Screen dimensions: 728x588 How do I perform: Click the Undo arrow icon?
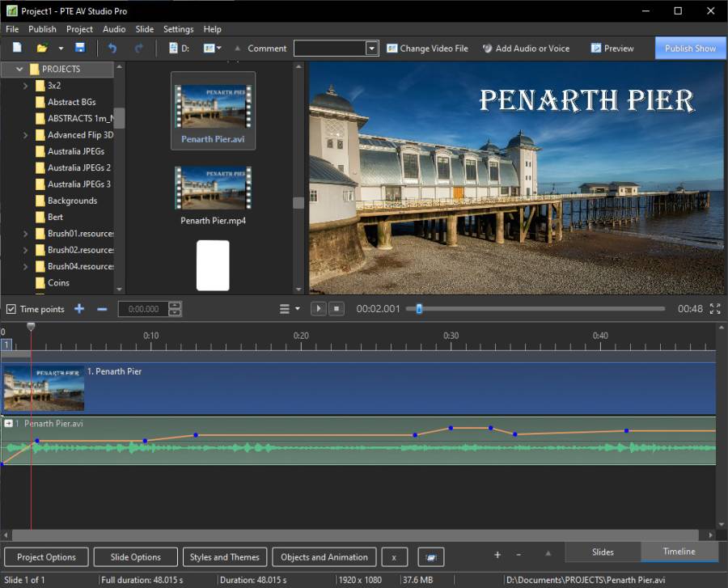click(112, 49)
